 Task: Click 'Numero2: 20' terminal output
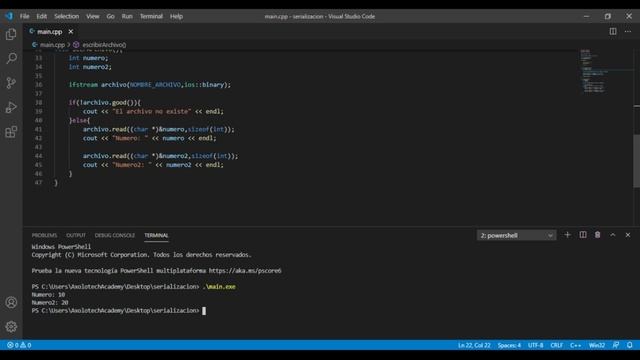point(50,302)
